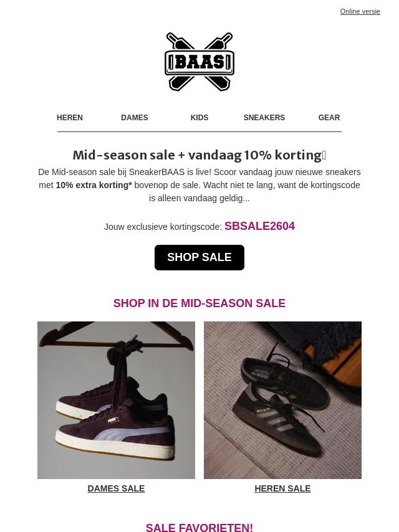
Task: Go to the HEREN menu item
Action: (x=70, y=117)
